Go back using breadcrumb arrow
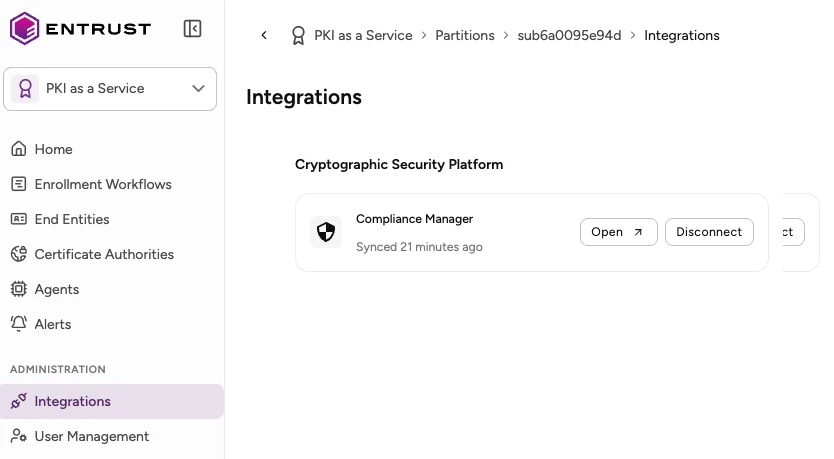Screen dimensions: 834x459 click(x=264, y=36)
